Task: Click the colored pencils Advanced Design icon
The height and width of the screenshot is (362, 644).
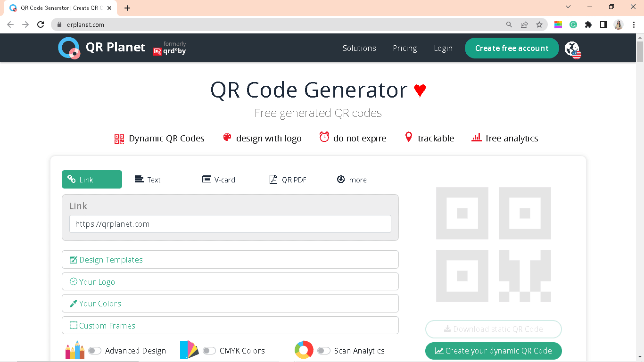Action: 75,350
